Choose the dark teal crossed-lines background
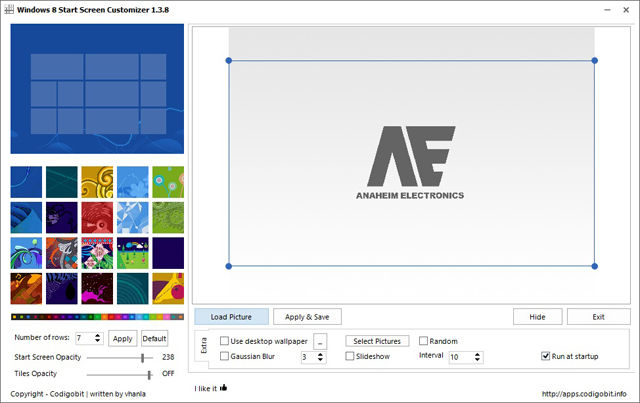 pos(62,182)
